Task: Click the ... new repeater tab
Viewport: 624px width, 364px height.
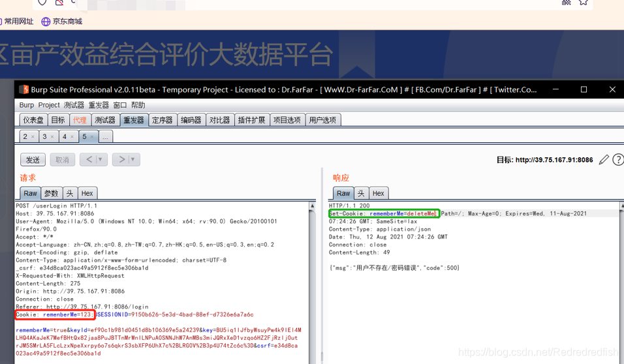Action: [106, 136]
